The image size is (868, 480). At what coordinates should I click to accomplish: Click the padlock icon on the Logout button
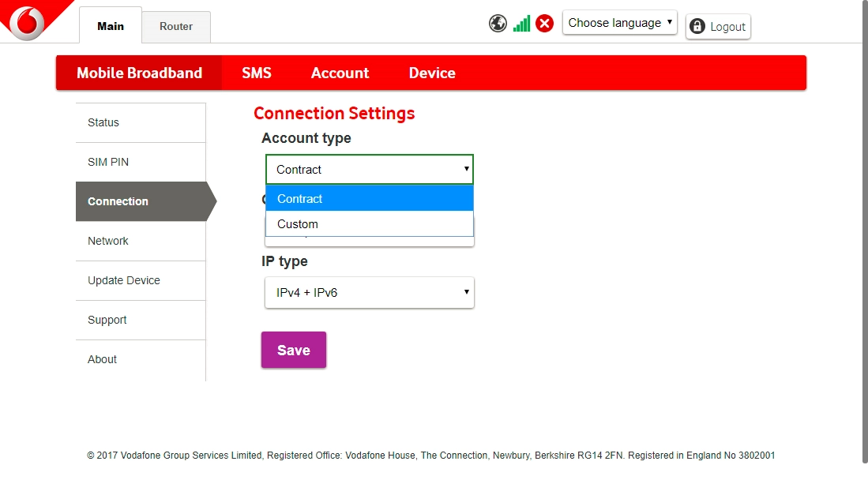coord(696,26)
